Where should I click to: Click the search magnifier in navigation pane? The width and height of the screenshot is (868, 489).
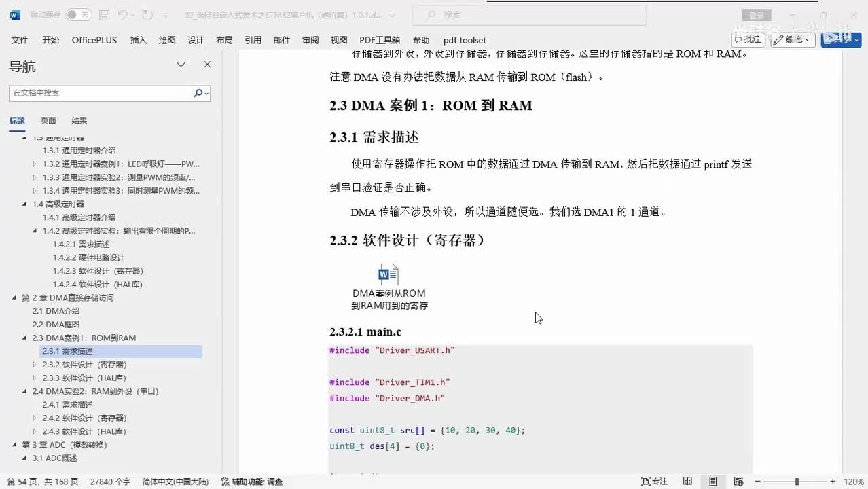198,93
